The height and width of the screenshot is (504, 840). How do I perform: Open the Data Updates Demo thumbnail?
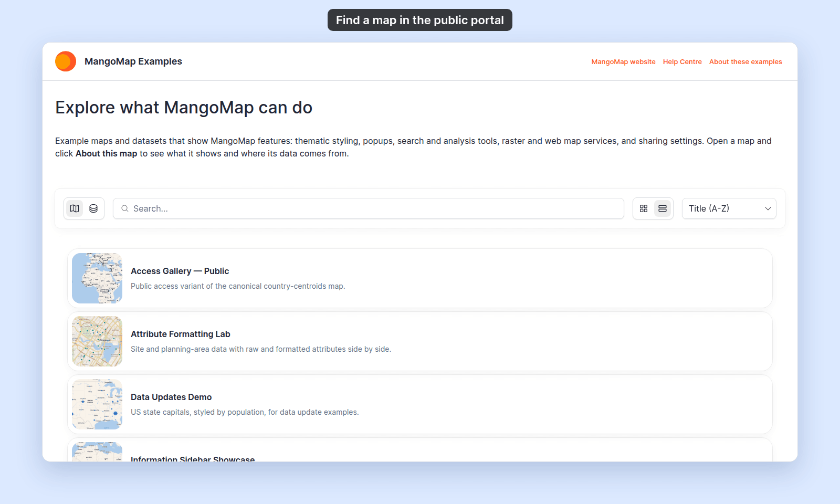pos(97,404)
